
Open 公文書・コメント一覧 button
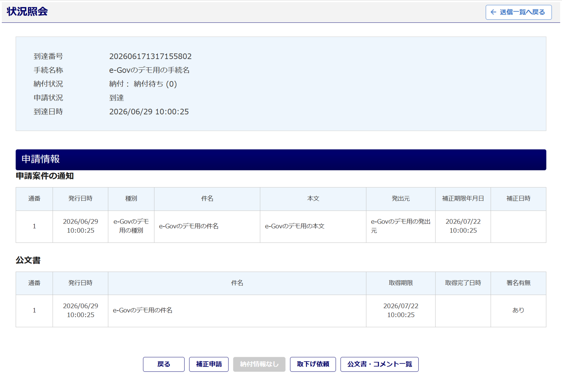point(379,364)
